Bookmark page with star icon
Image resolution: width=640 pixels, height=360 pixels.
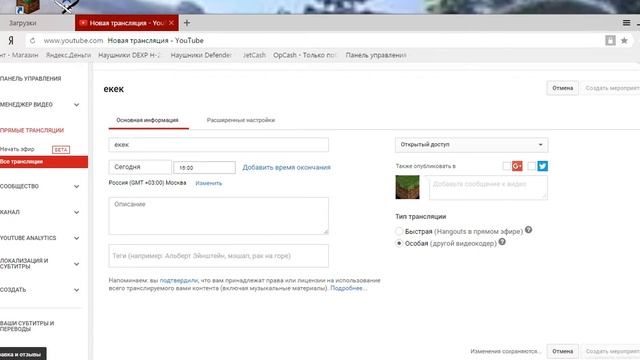tap(624, 40)
